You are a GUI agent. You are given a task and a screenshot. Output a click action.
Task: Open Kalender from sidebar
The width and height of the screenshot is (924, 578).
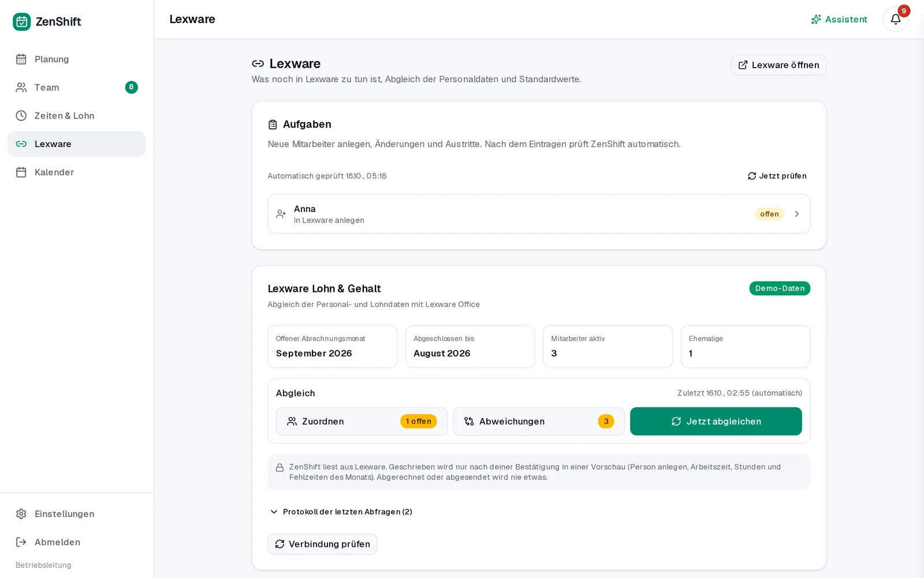coord(77,172)
